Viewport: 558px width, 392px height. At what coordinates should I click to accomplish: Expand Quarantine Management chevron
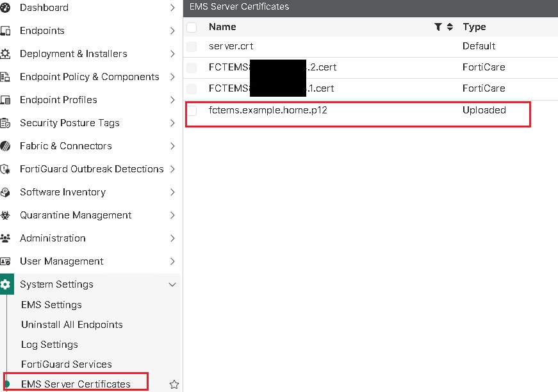pyautogui.click(x=172, y=215)
